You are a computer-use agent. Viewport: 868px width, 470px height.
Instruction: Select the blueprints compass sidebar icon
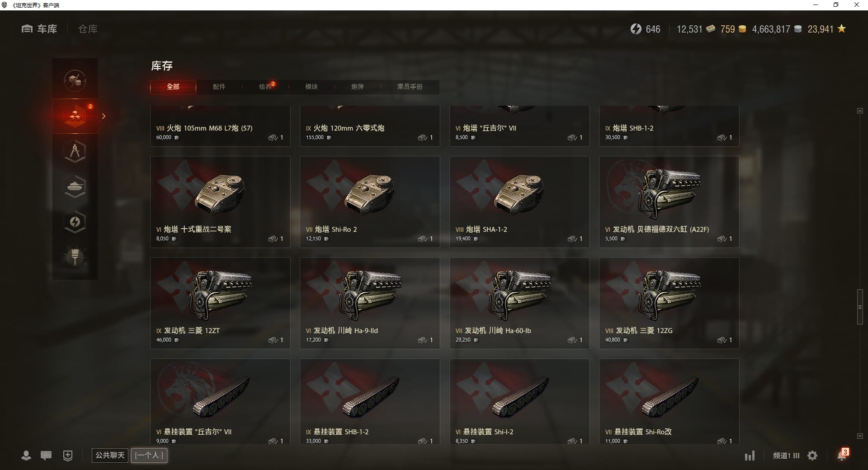(x=75, y=151)
